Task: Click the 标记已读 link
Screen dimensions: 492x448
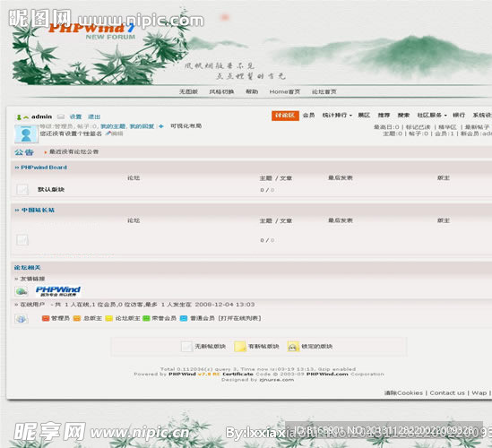Action: (x=418, y=127)
